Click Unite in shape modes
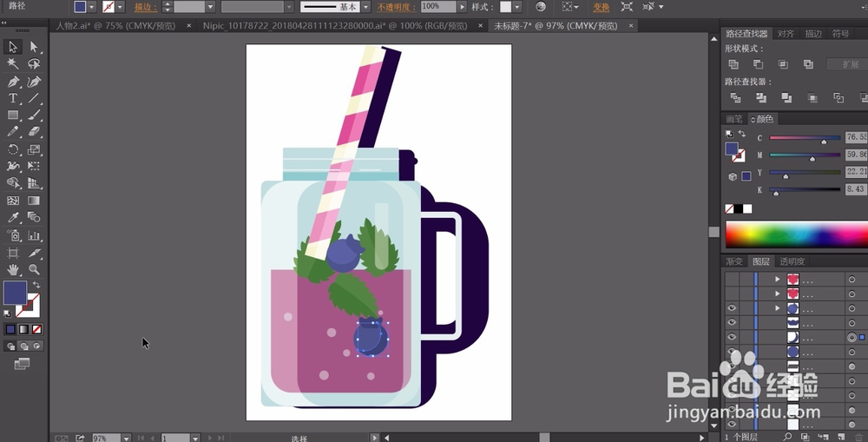868x442 pixels. (733, 64)
